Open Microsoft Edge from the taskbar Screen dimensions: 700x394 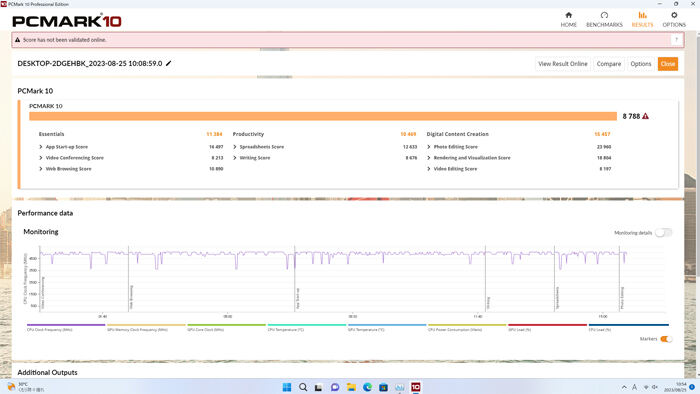click(x=367, y=387)
